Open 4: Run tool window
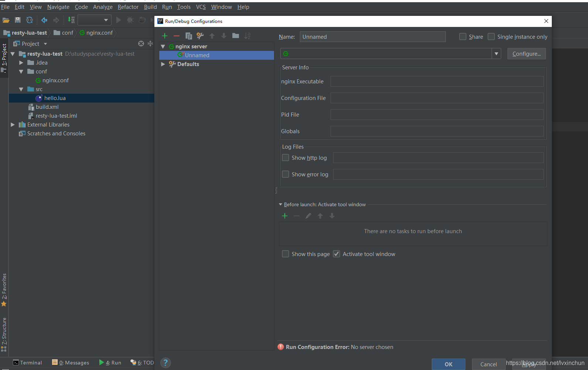Image resolution: width=588 pixels, height=370 pixels. coord(110,363)
